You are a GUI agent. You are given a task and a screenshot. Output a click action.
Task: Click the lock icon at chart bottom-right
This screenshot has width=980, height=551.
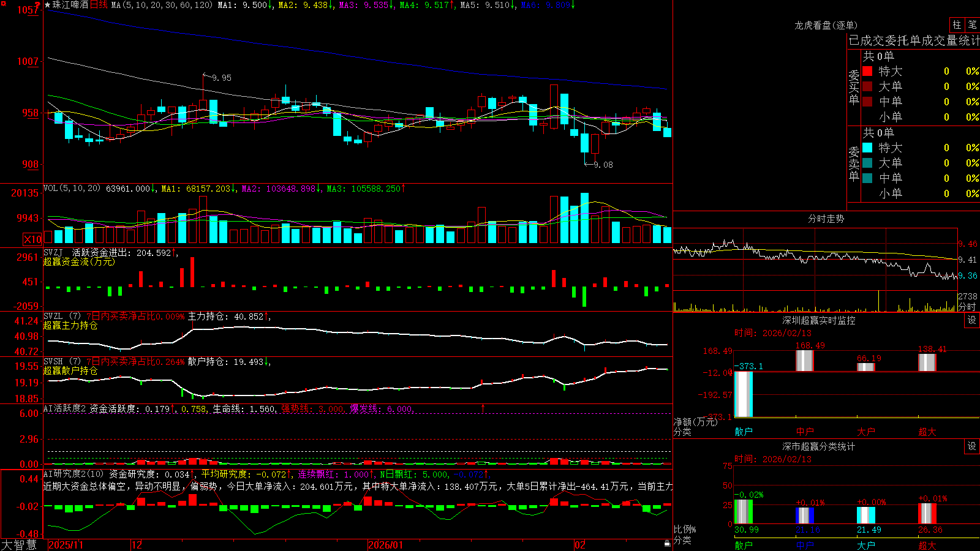[667, 544]
